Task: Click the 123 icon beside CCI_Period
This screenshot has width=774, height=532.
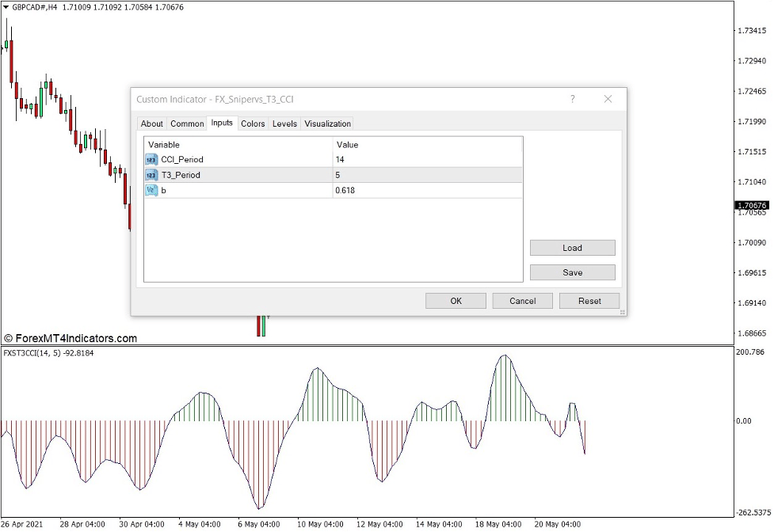Action: tap(151, 159)
